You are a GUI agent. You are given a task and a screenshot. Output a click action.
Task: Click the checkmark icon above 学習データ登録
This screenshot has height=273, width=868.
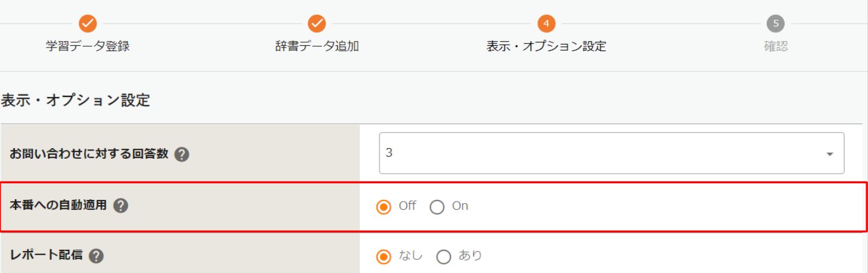coord(88,24)
